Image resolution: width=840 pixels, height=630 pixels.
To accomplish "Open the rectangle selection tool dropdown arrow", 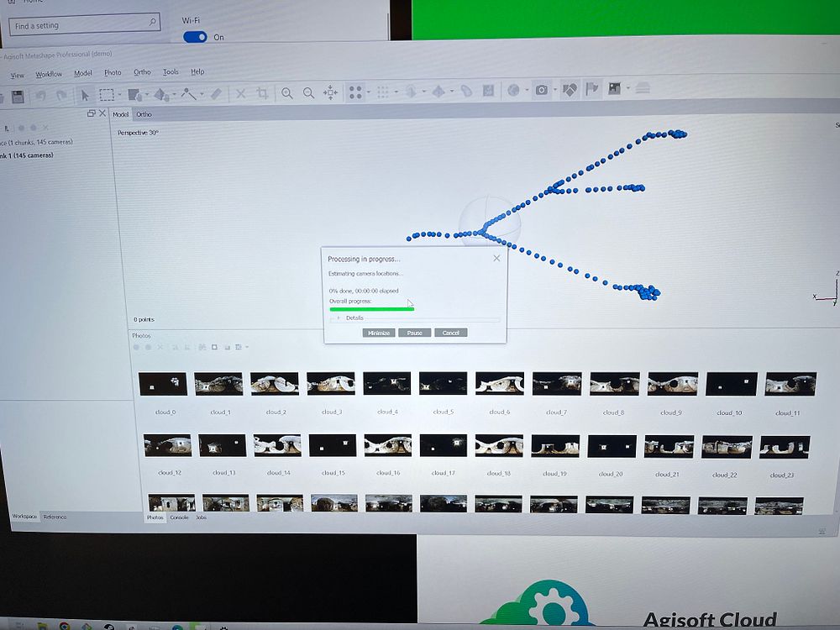I will (x=119, y=95).
